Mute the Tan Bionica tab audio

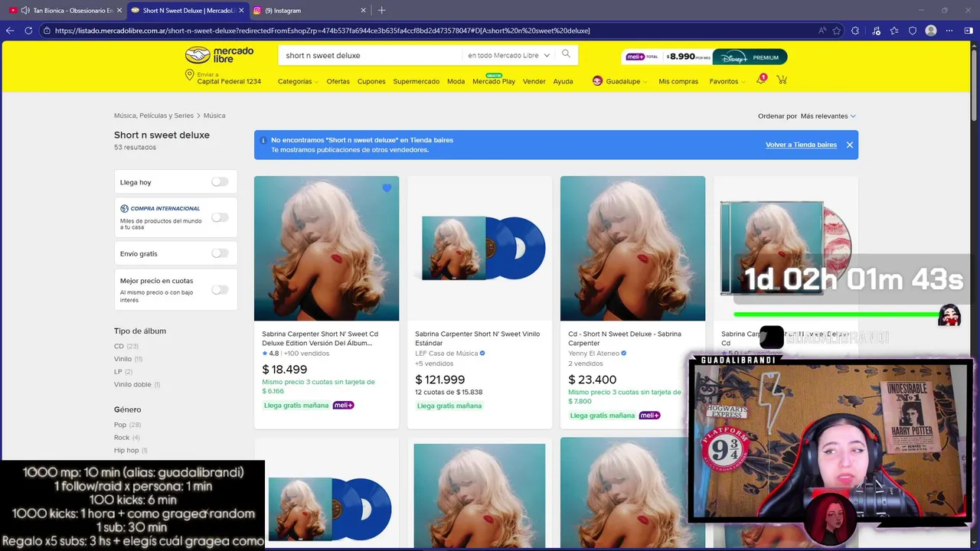click(25, 11)
